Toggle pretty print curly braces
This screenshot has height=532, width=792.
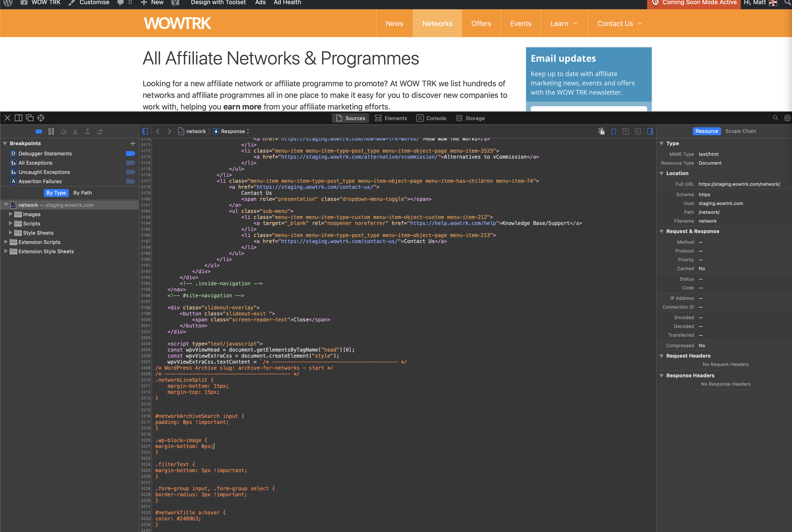(613, 131)
